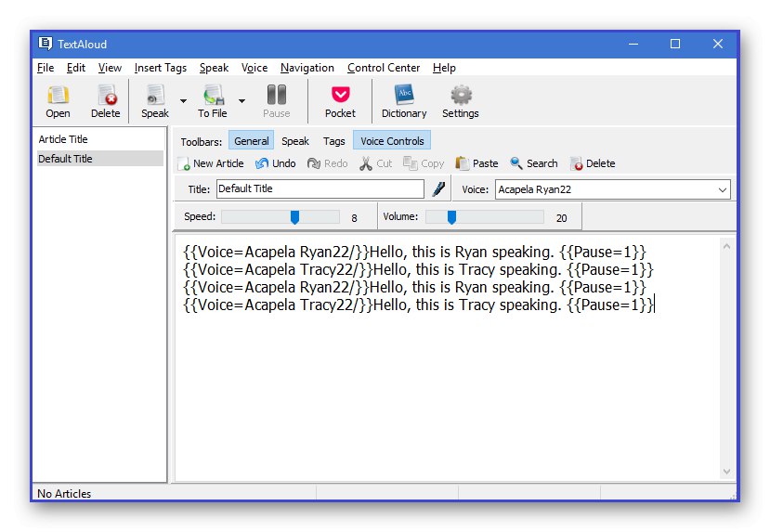770x532 pixels.
Task: Open the Speak menu
Action: point(214,68)
